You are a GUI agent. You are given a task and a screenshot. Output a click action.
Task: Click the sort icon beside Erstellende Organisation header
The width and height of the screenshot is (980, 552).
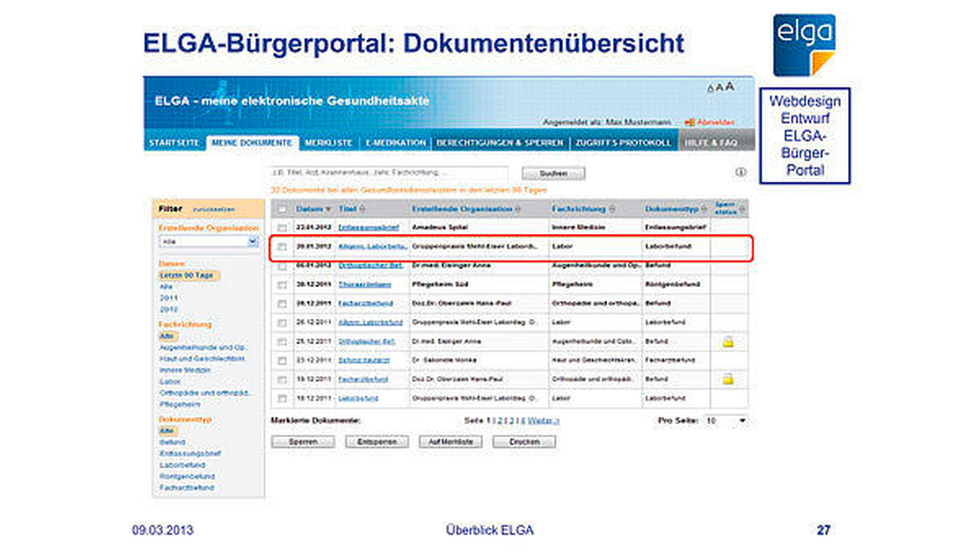pos(518,209)
